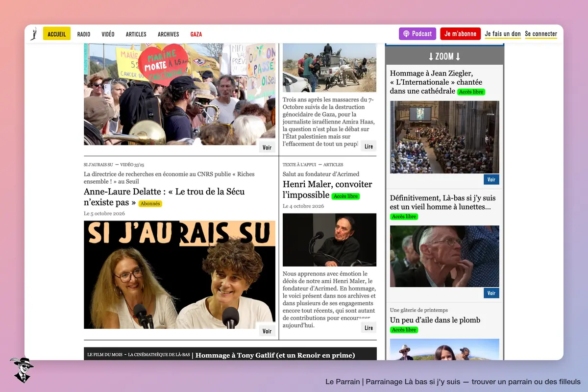Open the pickup truck photo thumbnail

pyautogui.click(x=329, y=68)
